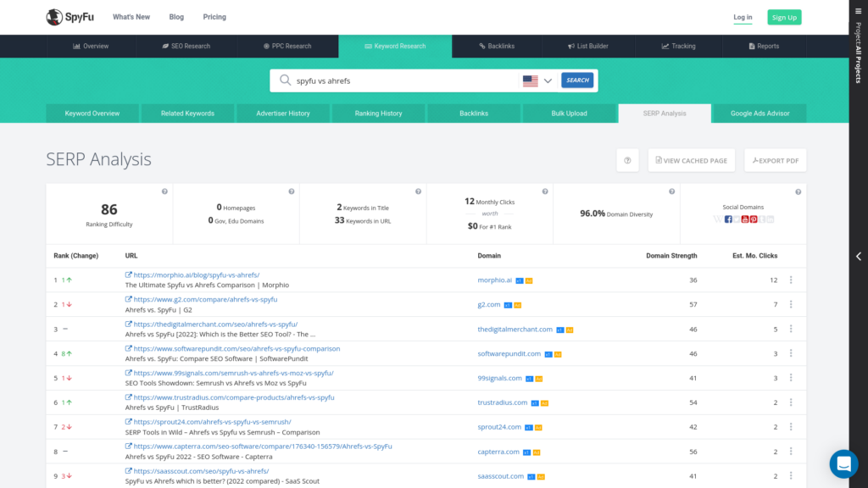Show help for Monthly Clicks card

pyautogui.click(x=545, y=191)
